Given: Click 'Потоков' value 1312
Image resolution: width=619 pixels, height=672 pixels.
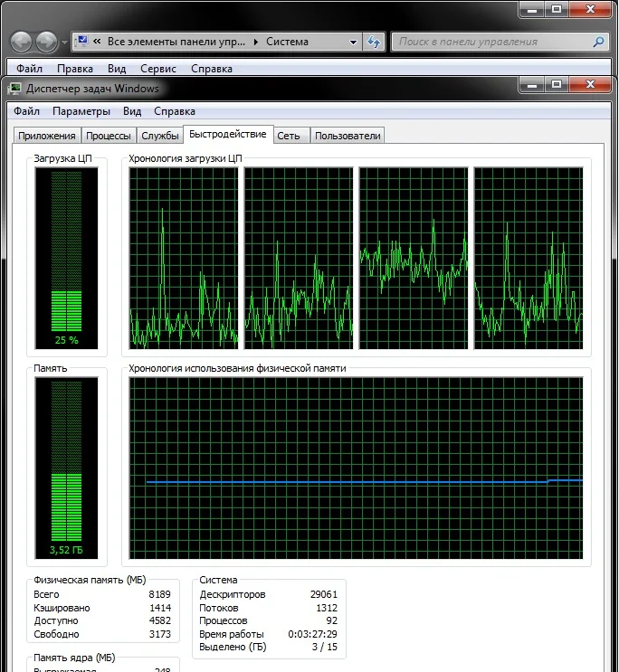Looking at the screenshot, I should click(x=327, y=608).
